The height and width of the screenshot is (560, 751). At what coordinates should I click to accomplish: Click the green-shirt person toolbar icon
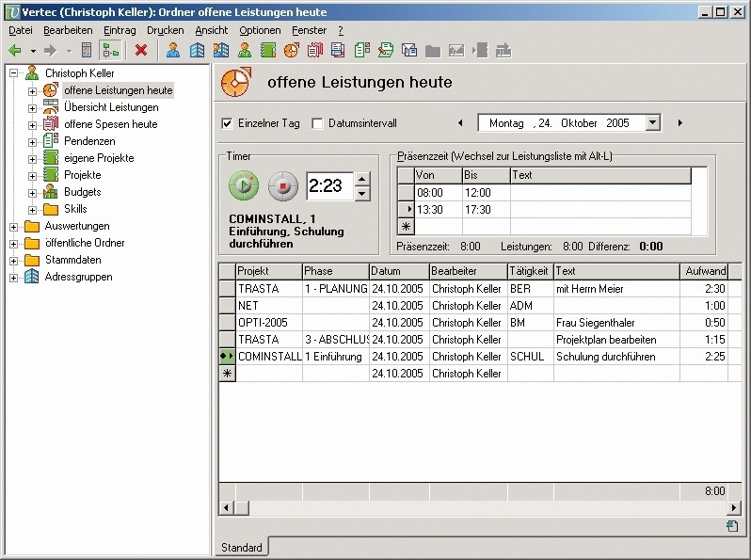click(x=245, y=50)
